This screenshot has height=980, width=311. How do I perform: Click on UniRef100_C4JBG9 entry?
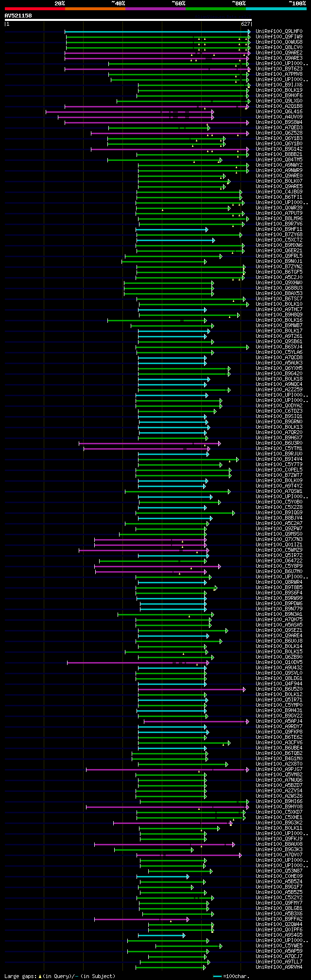(x=279, y=192)
